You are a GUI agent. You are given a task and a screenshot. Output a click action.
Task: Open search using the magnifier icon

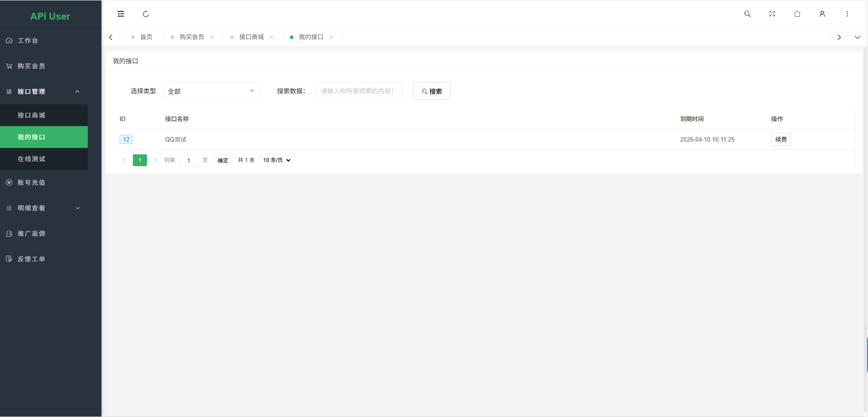[747, 14]
